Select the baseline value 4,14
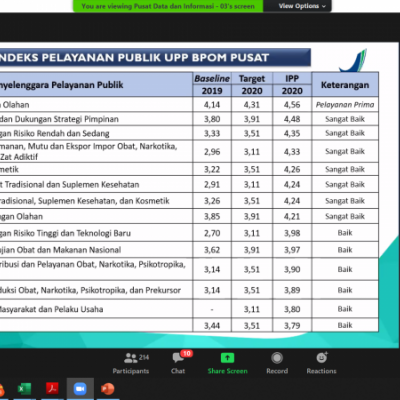Image resolution: width=400 pixels, height=400 pixels. [x=212, y=105]
